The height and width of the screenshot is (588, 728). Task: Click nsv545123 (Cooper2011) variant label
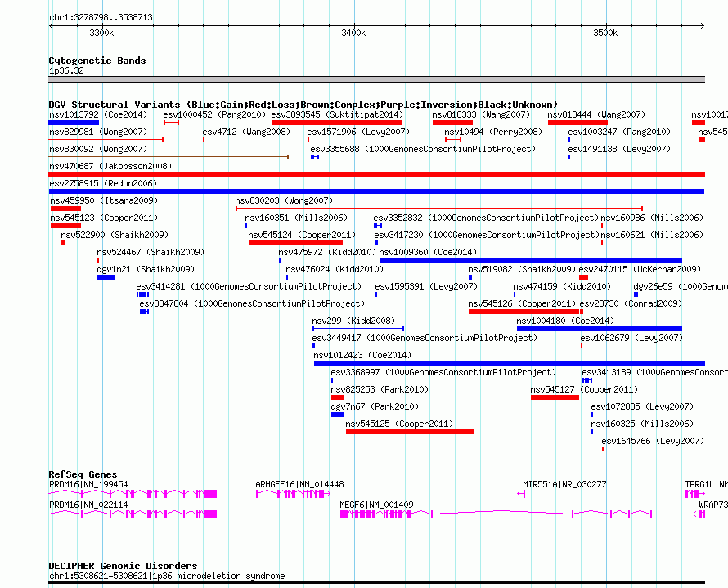coord(104,218)
